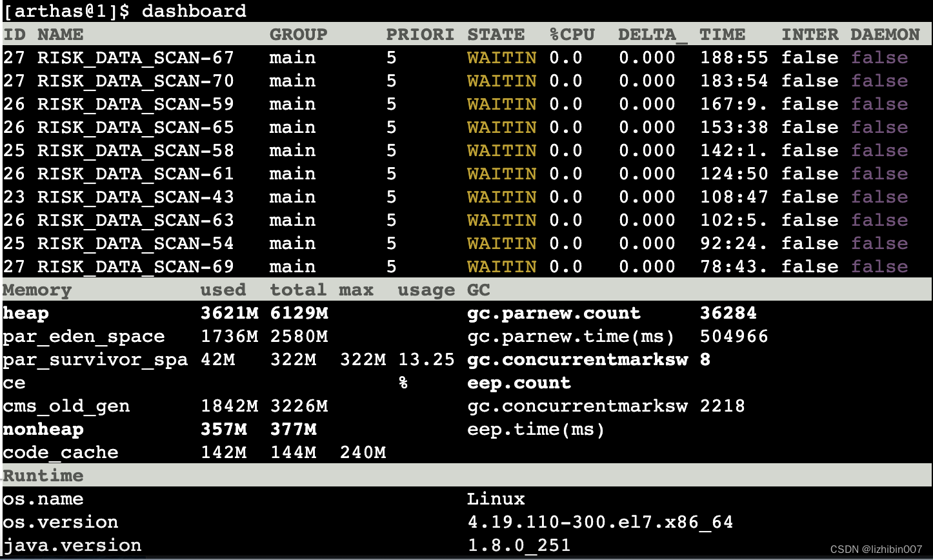Click heap total value 6129M

[x=299, y=313]
